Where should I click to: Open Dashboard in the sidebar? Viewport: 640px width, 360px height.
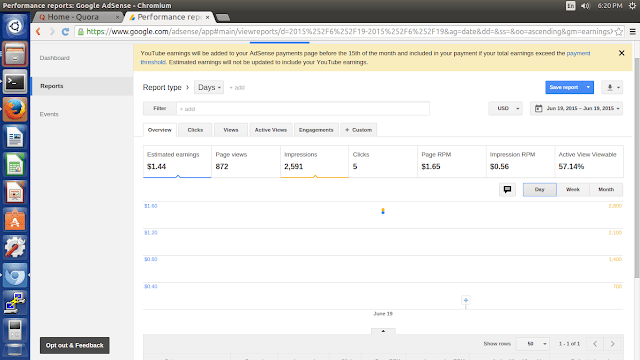[x=55, y=58]
